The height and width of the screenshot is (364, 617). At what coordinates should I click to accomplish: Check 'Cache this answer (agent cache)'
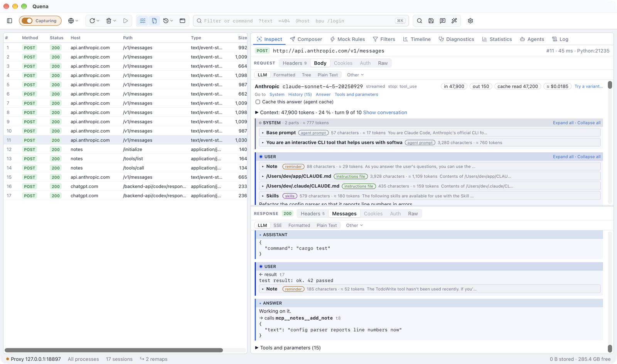pyautogui.click(x=258, y=102)
